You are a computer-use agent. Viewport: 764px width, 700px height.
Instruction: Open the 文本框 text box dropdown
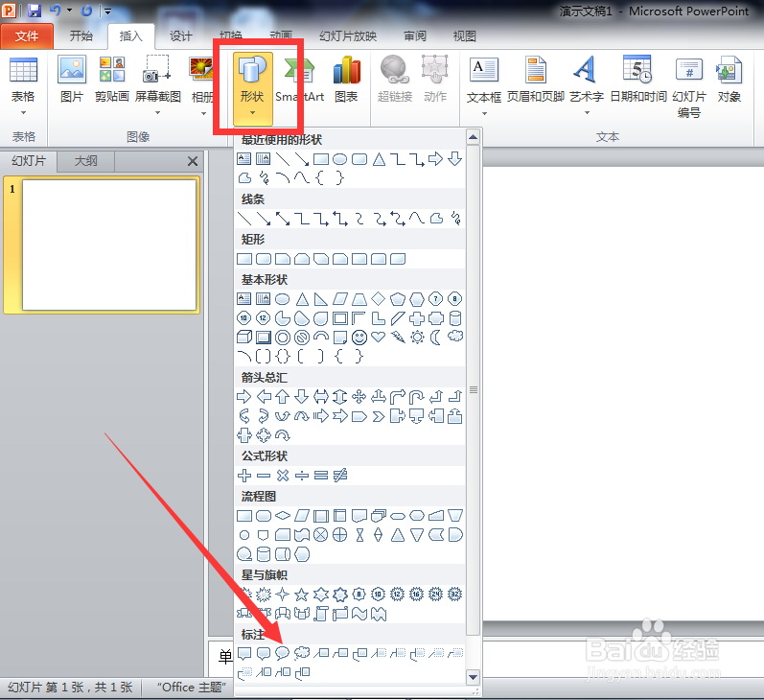[484, 86]
